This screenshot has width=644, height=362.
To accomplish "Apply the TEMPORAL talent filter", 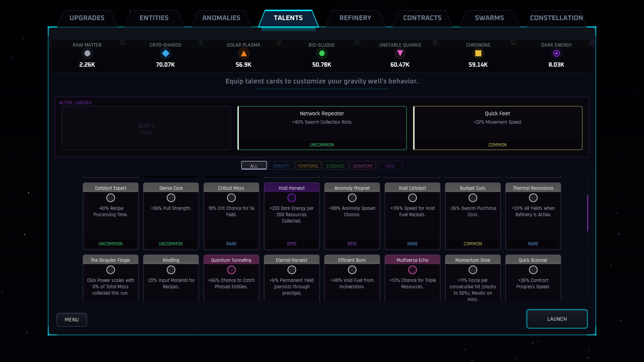I will (x=308, y=165).
